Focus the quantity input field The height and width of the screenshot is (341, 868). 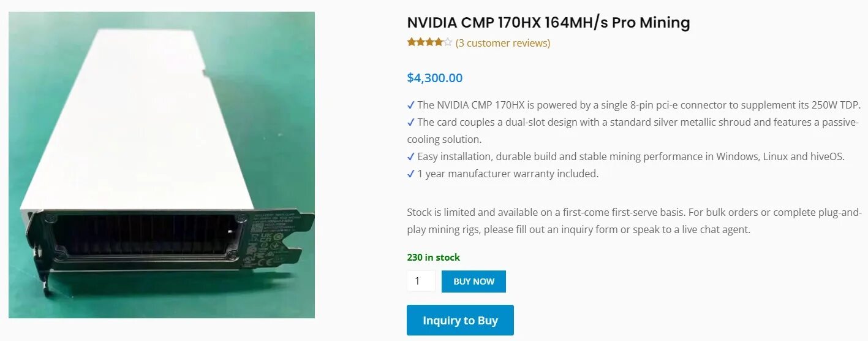point(421,282)
